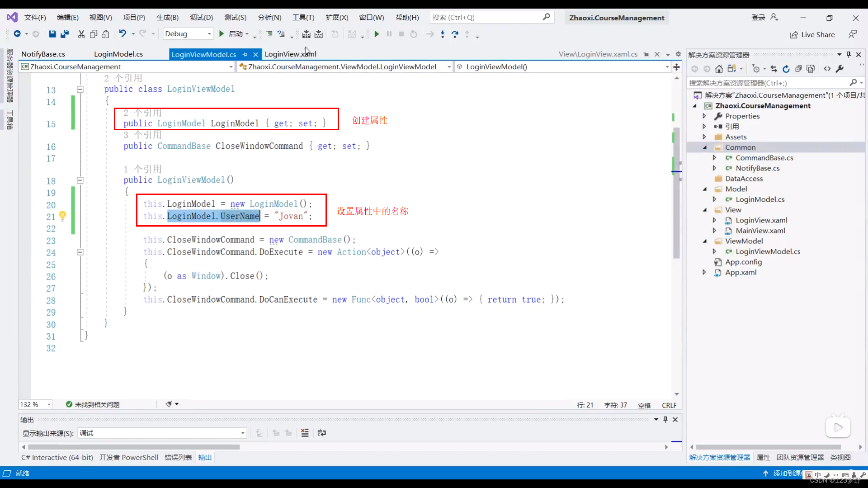
Task: Click View Code icon in Solution Explorer
Action: point(827,69)
